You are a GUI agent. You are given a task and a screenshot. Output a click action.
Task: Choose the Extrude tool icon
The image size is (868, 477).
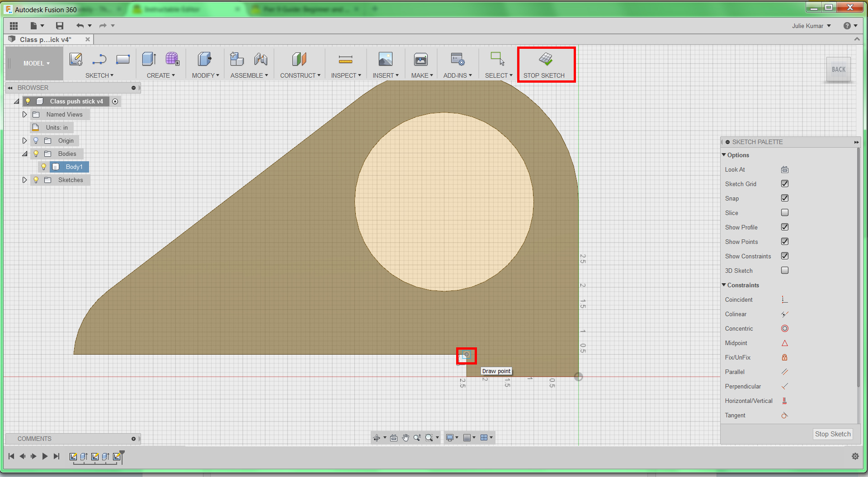(149, 59)
